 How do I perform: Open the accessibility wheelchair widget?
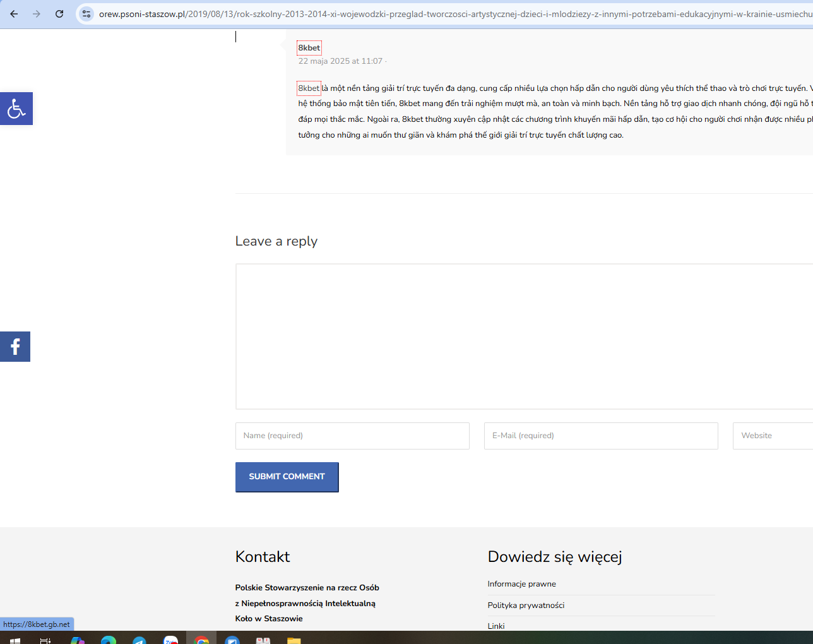pyautogui.click(x=16, y=109)
